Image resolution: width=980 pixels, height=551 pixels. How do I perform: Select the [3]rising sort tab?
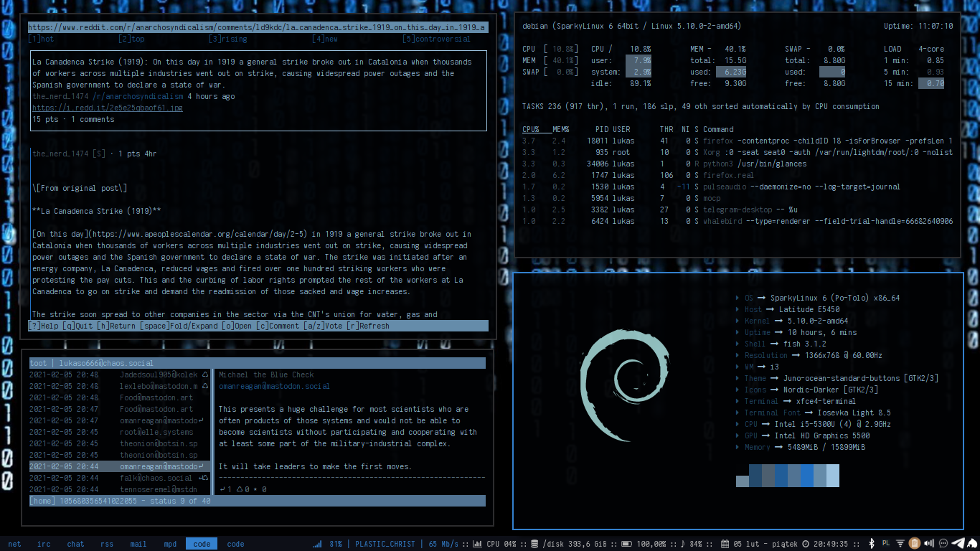click(228, 39)
